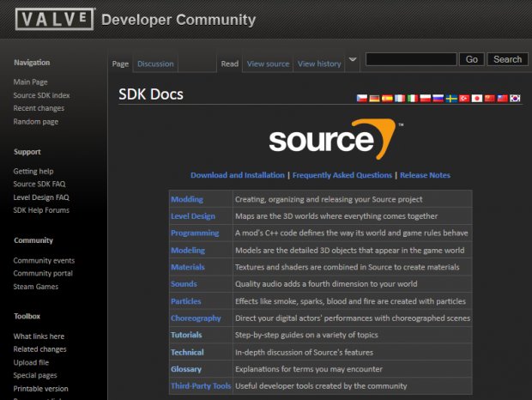Focus the wiki search input field
Screen dimensions: 532x400
click(x=411, y=59)
